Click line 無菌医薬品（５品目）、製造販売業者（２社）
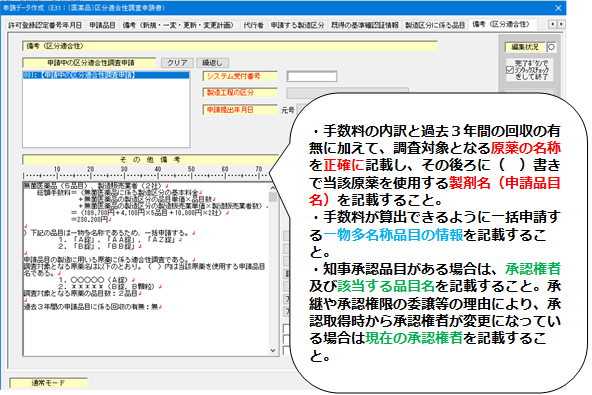592x395 pixels. pos(92,186)
